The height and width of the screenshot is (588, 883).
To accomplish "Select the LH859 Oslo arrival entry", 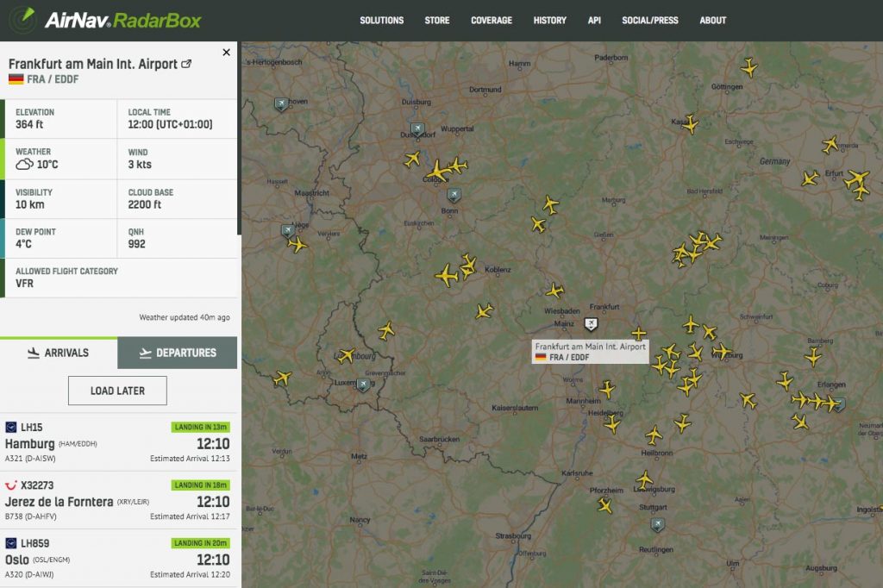I will [x=116, y=558].
